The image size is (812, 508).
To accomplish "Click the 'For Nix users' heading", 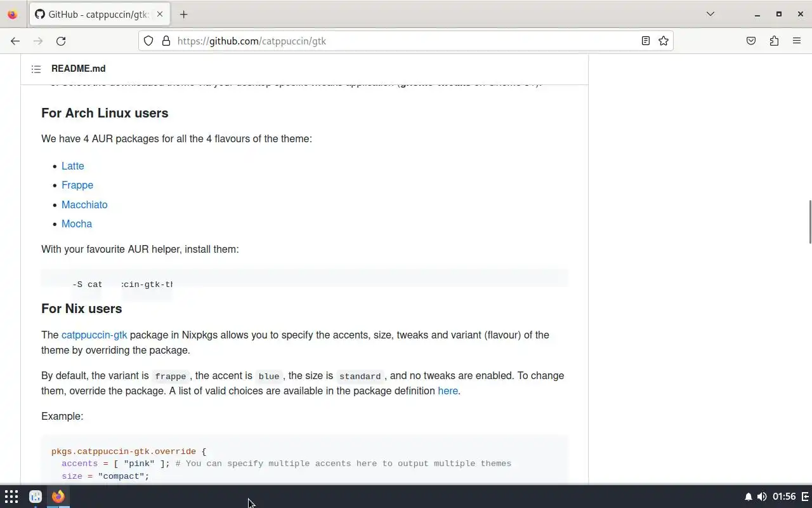I will pyautogui.click(x=81, y=309).
